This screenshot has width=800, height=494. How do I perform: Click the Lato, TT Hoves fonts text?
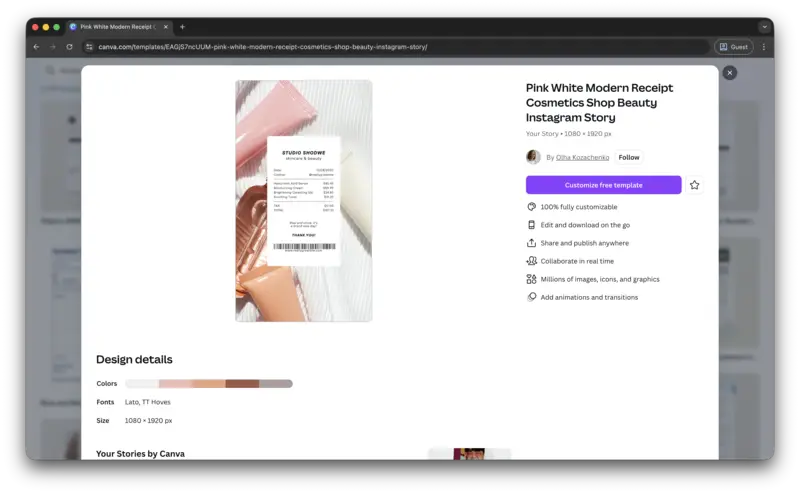coord(147,402)
